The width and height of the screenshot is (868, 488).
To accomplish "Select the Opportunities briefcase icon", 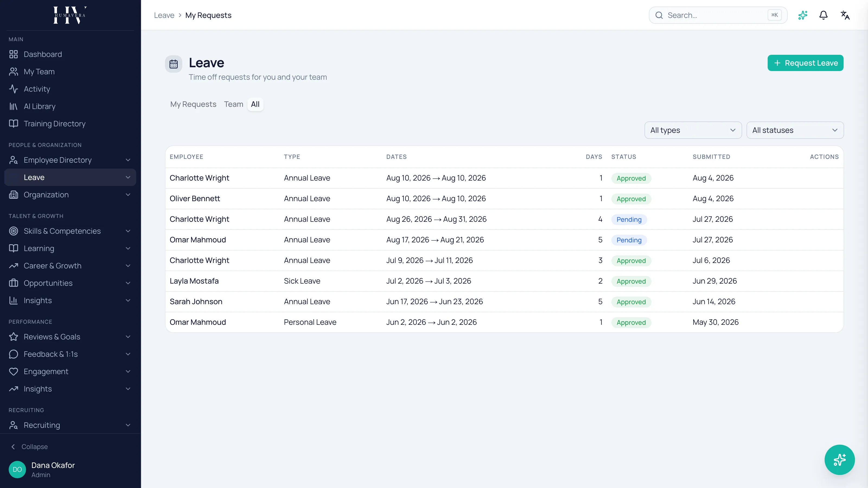I will 14,283.
